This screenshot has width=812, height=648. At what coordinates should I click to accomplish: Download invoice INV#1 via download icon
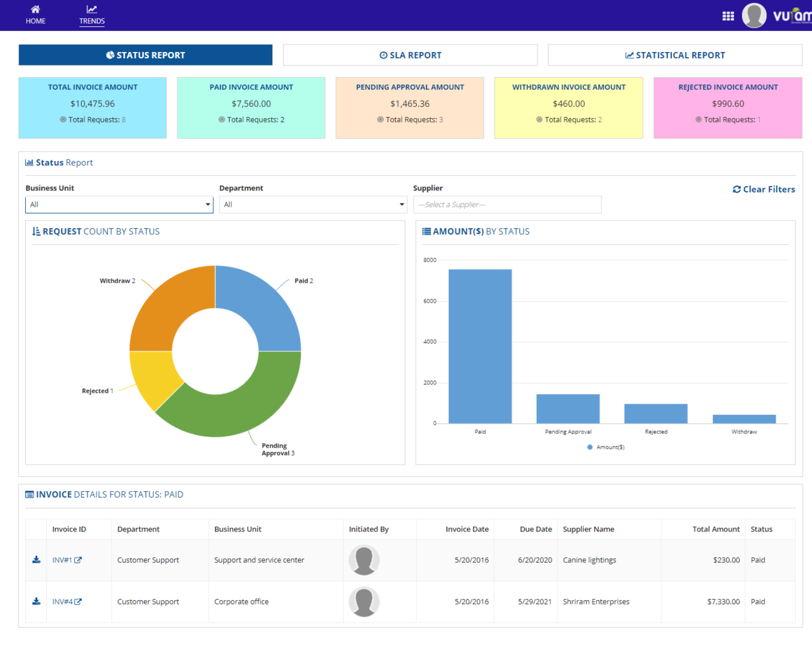36,560
